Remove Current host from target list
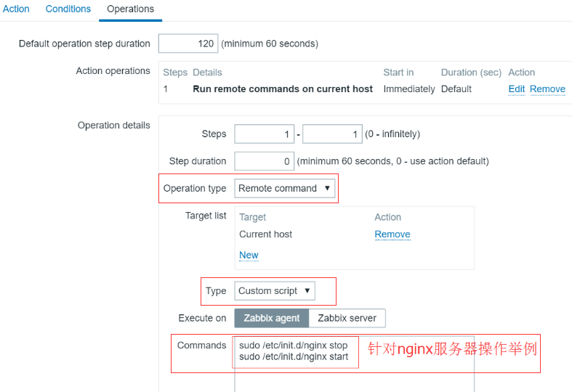Image resolution: width=572 pixels, height=392 pixels. (392, 234)
